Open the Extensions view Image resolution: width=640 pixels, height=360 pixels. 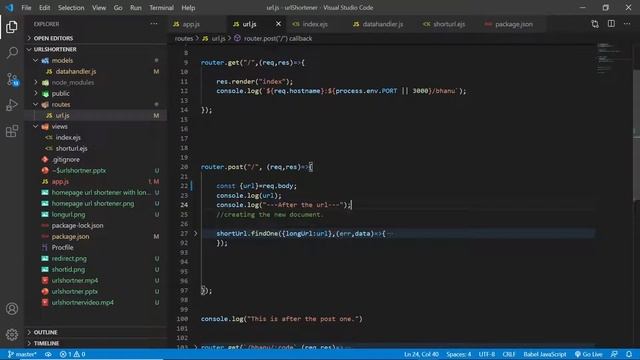click(x=12, y=131)
